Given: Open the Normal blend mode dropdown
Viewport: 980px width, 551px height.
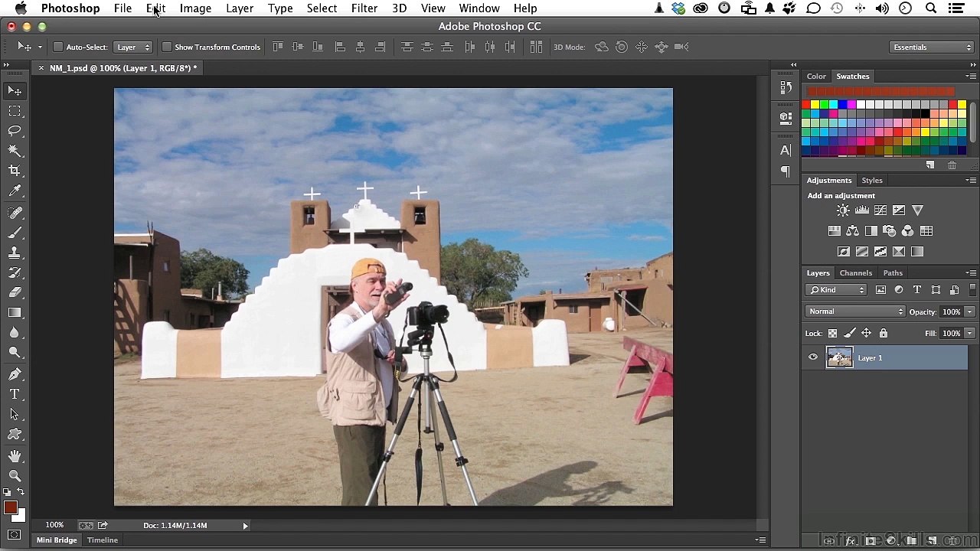Looking at the screenshot, I should click(x=855, y=311).
